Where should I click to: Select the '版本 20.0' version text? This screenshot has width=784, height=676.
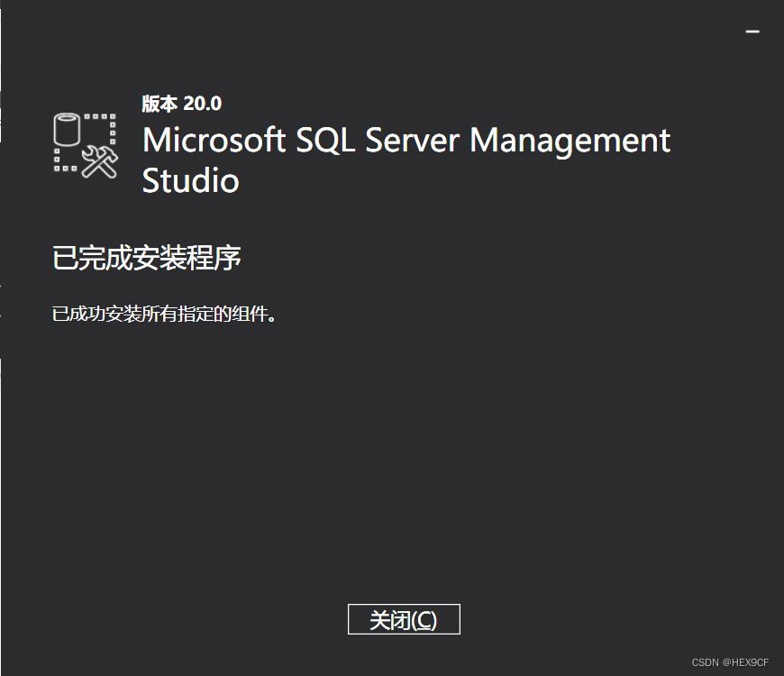[x=181, y=104]
